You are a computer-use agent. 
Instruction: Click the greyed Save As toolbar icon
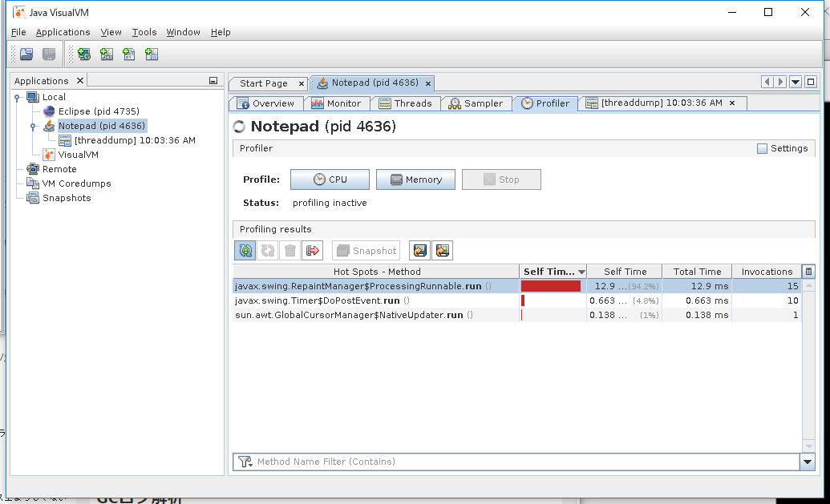pyautogui.click(x=49, y=54)
